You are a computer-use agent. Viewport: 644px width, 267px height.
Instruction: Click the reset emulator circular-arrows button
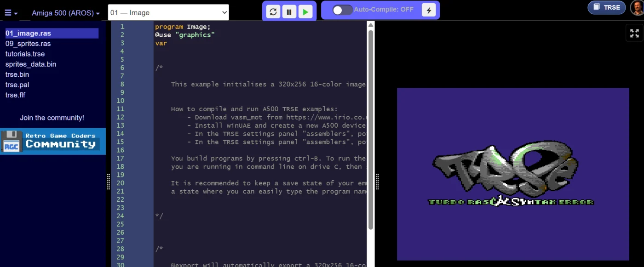pyautogui.click(x=273, y=12)
